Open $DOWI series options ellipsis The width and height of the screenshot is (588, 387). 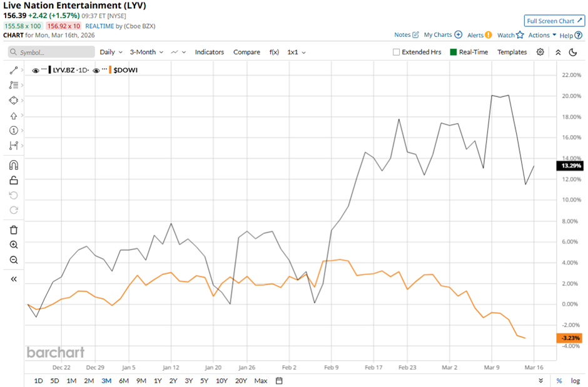point(104,69)
